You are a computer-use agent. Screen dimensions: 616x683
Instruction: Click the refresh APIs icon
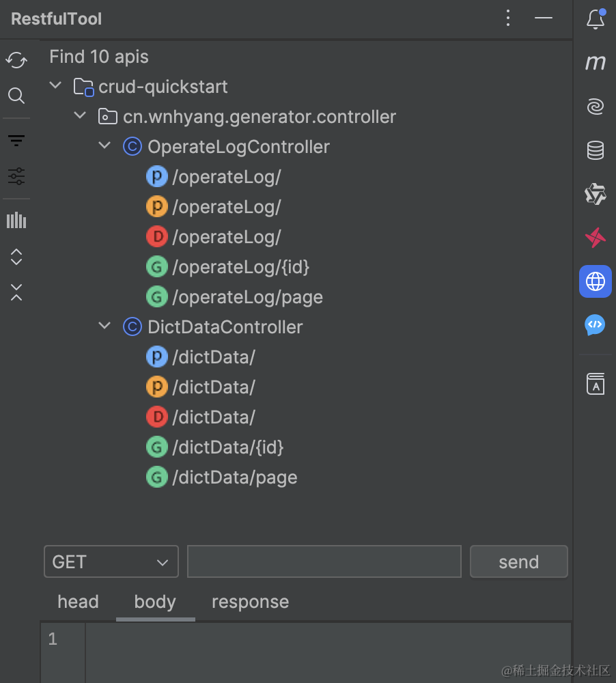(16, 60)
